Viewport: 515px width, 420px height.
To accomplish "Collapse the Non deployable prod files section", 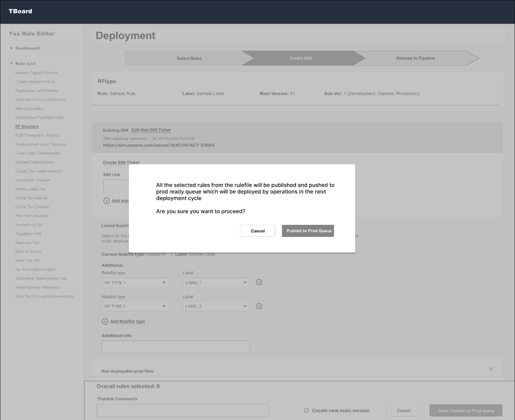I will (490, 368).
